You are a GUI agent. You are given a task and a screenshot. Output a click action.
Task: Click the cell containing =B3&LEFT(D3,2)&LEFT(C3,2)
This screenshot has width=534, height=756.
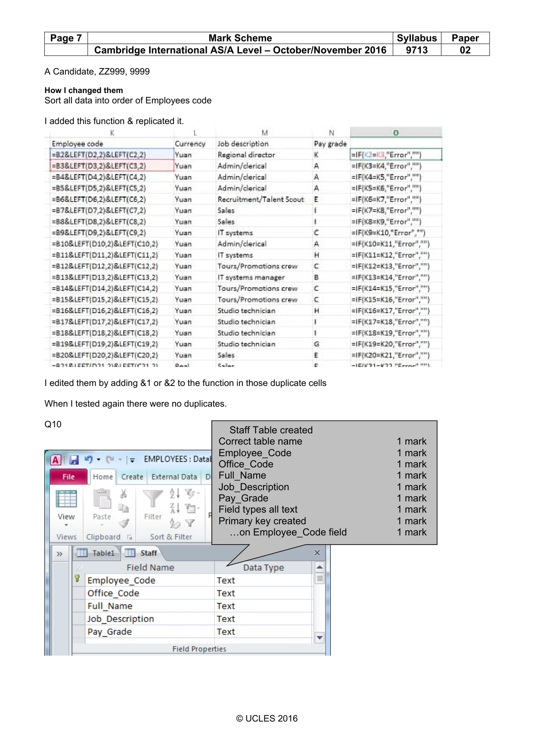(x=112, y=166)
